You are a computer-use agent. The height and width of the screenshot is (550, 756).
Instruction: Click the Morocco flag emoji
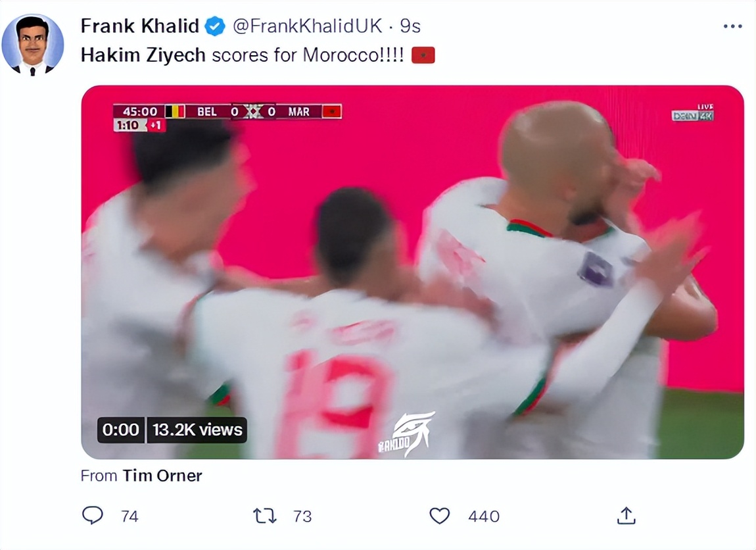click(x=423, y=55)
